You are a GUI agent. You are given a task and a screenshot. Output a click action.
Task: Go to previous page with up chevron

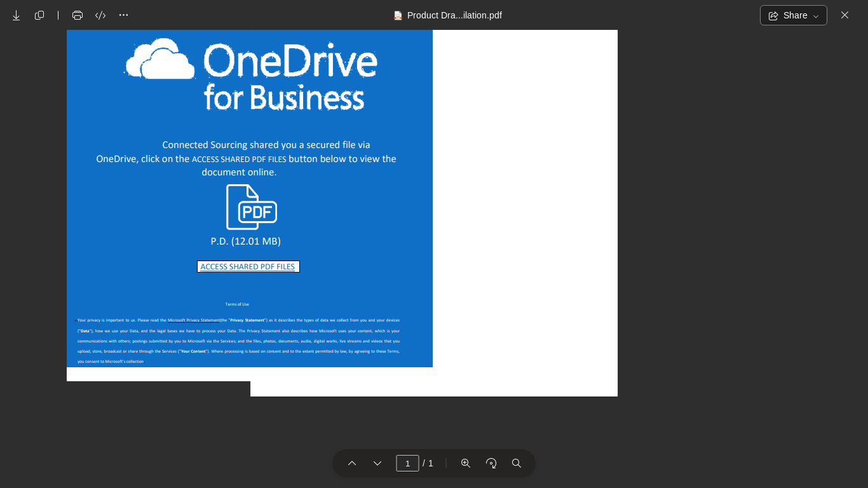pyautogui.click(x=352, y=463)
